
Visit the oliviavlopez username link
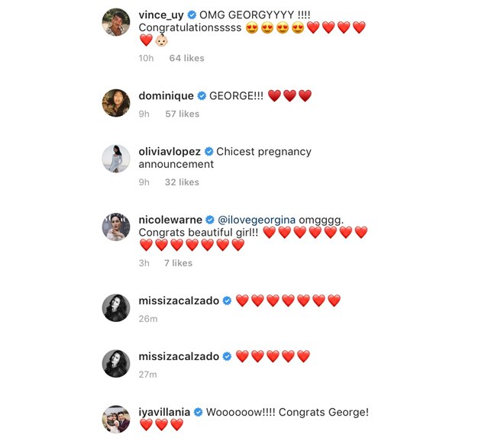[x=170, y=152]
